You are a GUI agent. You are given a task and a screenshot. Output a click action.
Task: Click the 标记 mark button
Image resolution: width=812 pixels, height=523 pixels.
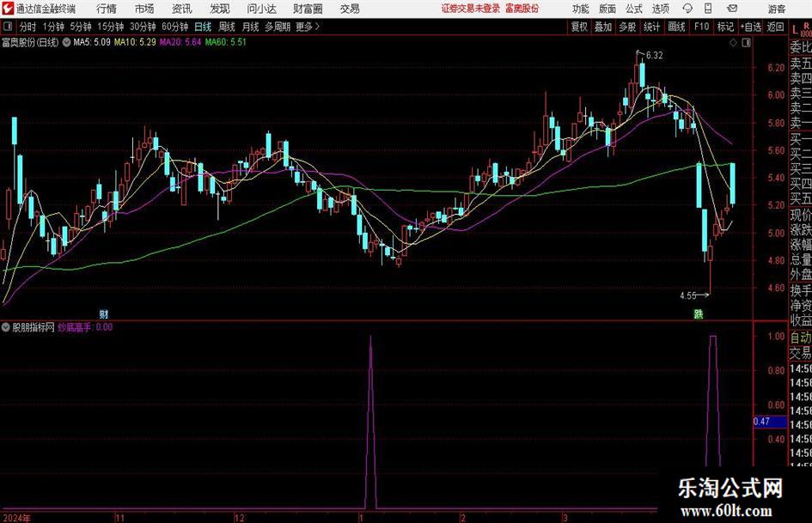tap(725, 27)
